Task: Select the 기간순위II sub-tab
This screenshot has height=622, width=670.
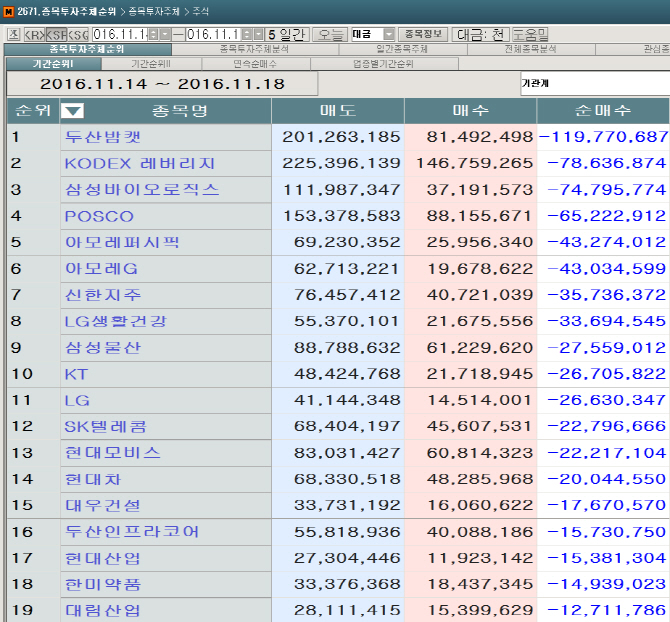Action: point(151,64)
